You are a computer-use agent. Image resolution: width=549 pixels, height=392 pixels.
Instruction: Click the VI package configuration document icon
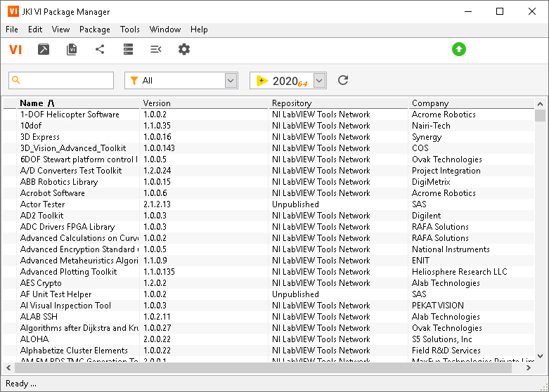coord(72,49)
